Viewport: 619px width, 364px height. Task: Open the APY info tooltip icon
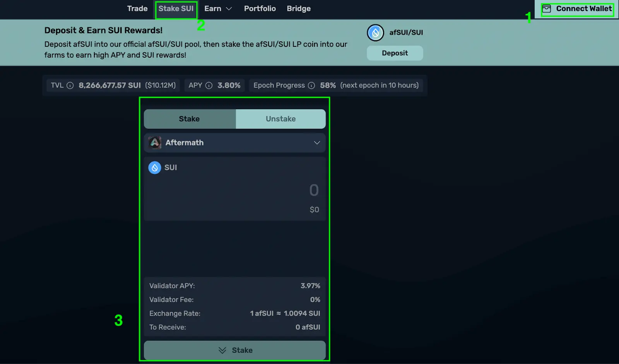tap(209, 85)
